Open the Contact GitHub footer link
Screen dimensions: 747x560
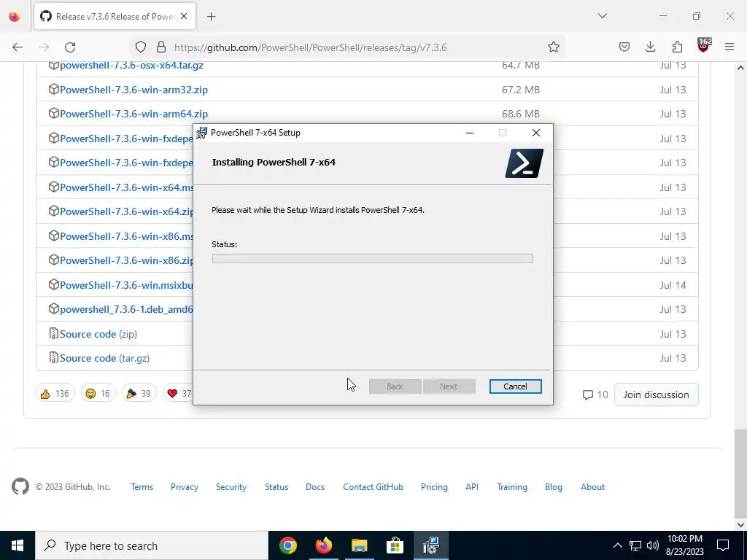click(373, 487)
